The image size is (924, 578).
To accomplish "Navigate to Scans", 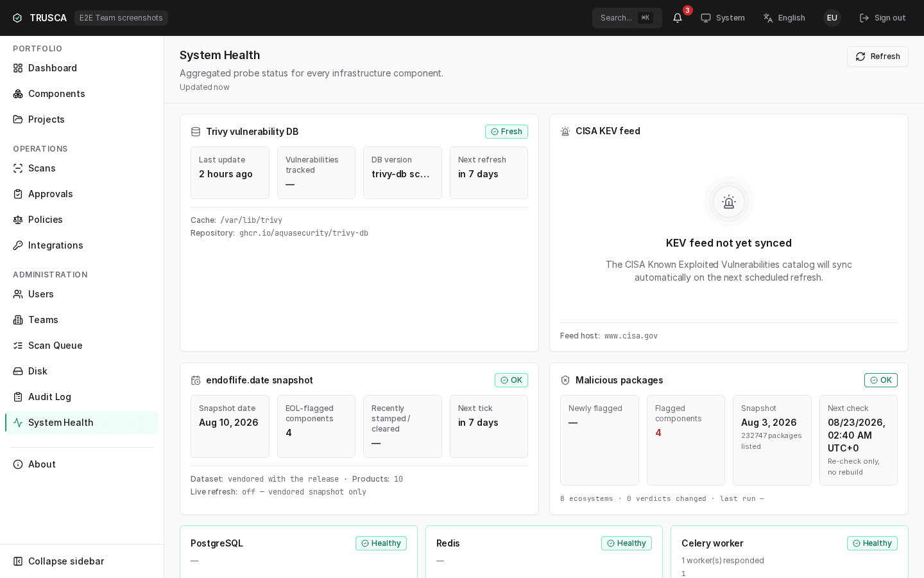I will point(81,168).
